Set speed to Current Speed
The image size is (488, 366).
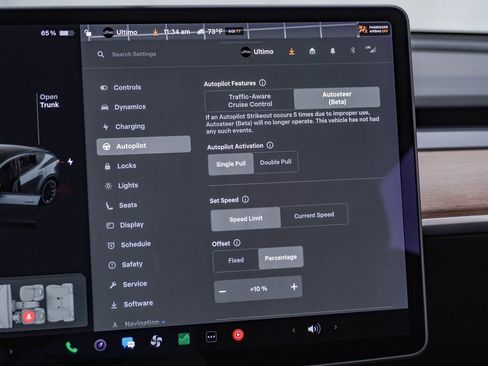point(314,215)
